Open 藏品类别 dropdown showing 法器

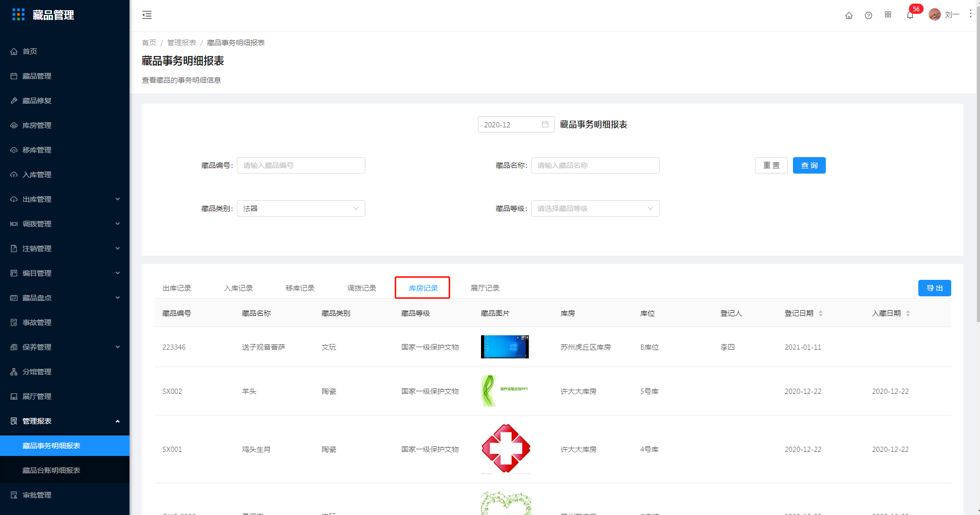click(301, 208)
